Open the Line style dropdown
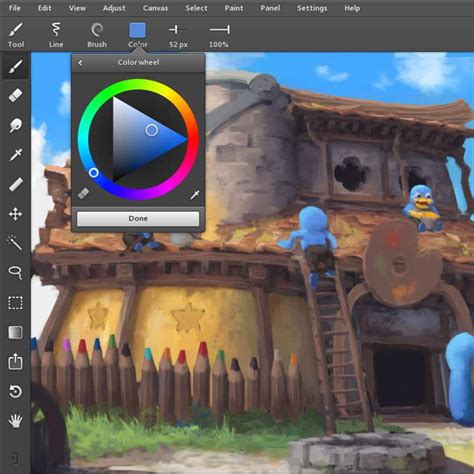 (x=56, y=35)
